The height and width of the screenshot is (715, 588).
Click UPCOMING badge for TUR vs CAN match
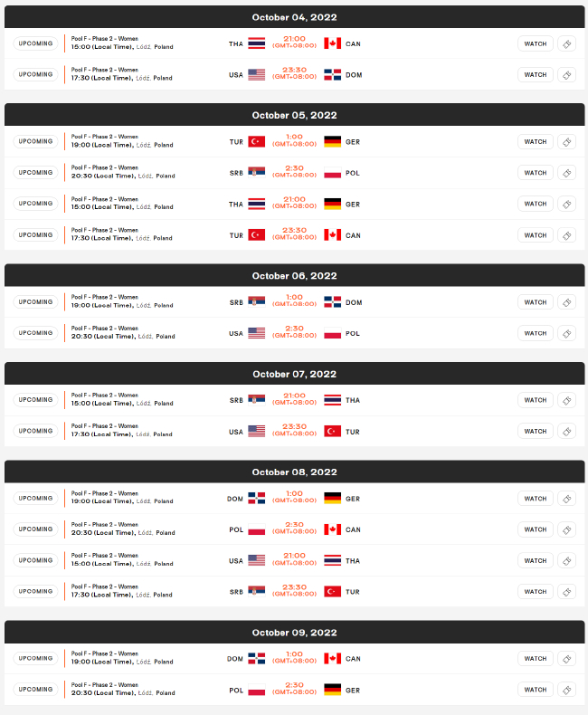pyautogui.click(x=35, y=234)
